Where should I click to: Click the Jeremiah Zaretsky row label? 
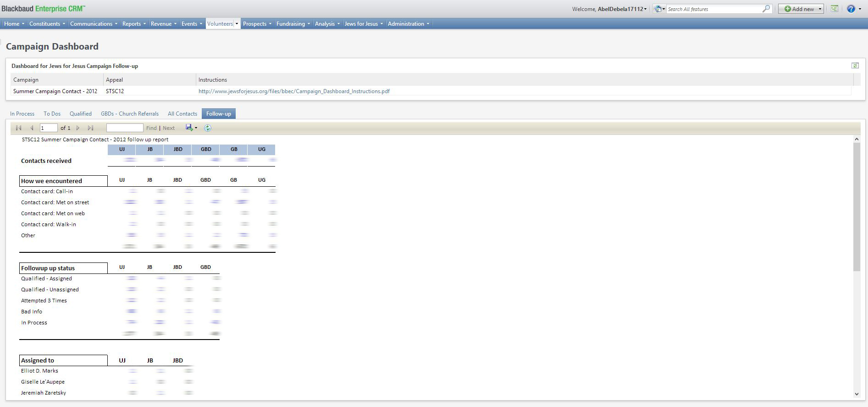point(44,393)
